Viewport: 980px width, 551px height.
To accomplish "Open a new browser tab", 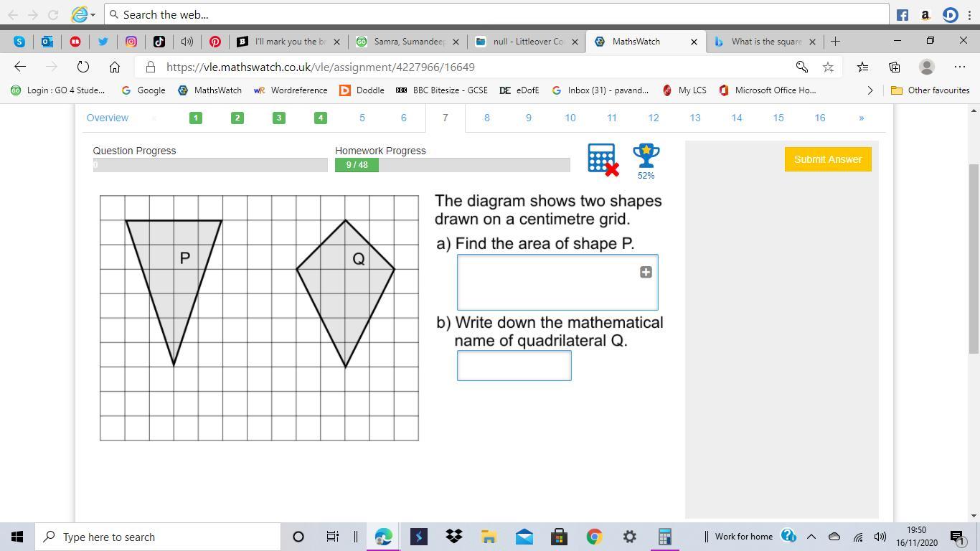I will pyautogui.click(x=835, y=42).
